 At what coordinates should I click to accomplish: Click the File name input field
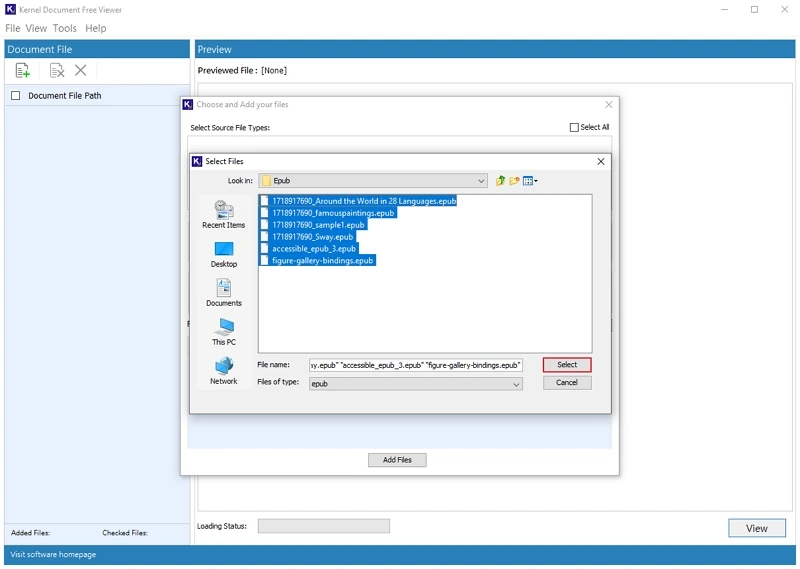(416, 365)
